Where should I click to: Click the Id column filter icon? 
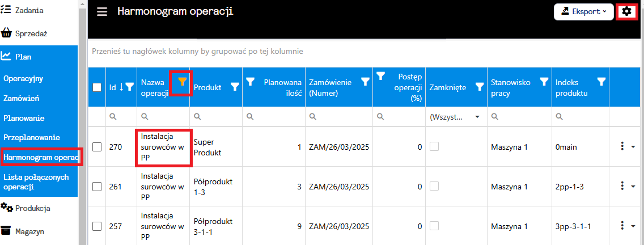pos(130,87)
